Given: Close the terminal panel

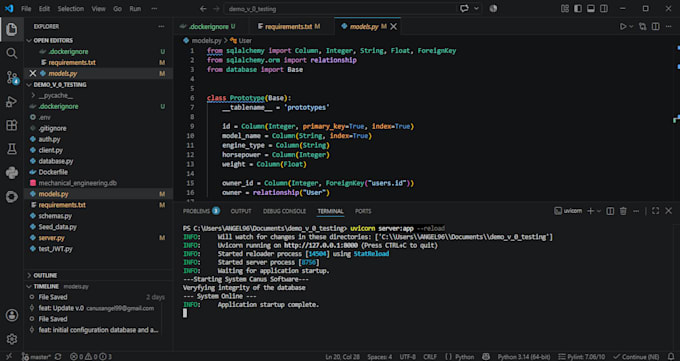Looking at the screenshot, I should pyautogui.click(x=668, y=211).
